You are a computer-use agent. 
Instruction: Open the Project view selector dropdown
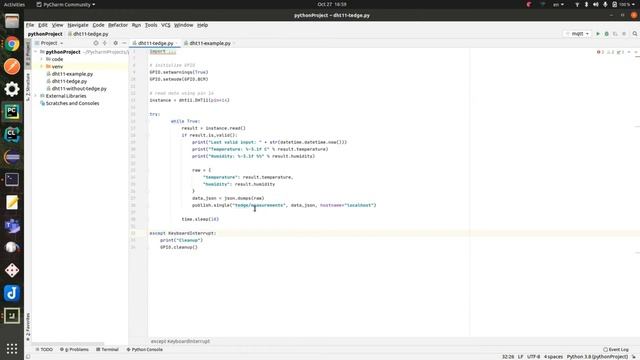point(51,43)
